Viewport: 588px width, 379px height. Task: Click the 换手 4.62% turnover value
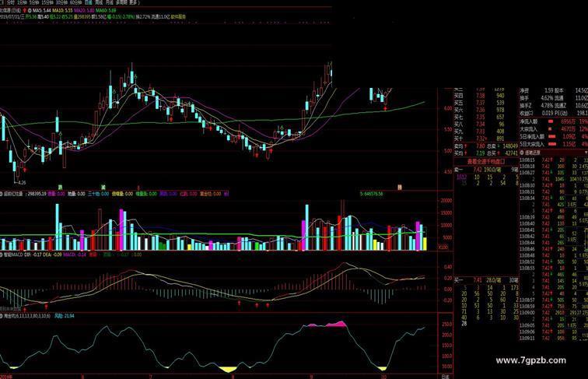(547, 98)
